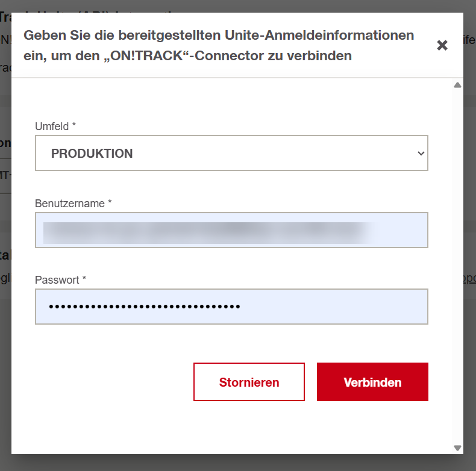Viewport: 476px width, 471px height.
Task: Click the underlined link behind dialog's right edge
Action: pyautogui.click(x=469, y=279)
